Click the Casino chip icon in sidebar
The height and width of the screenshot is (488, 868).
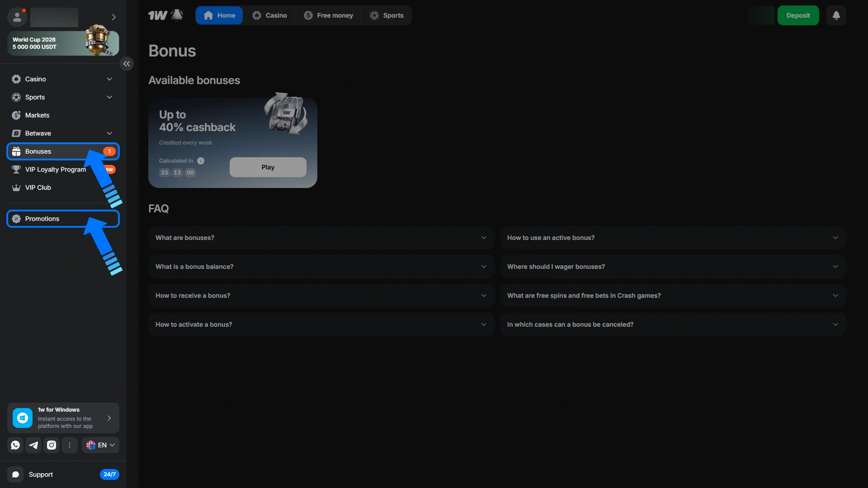pyautogui.click(x=16, y=79)
